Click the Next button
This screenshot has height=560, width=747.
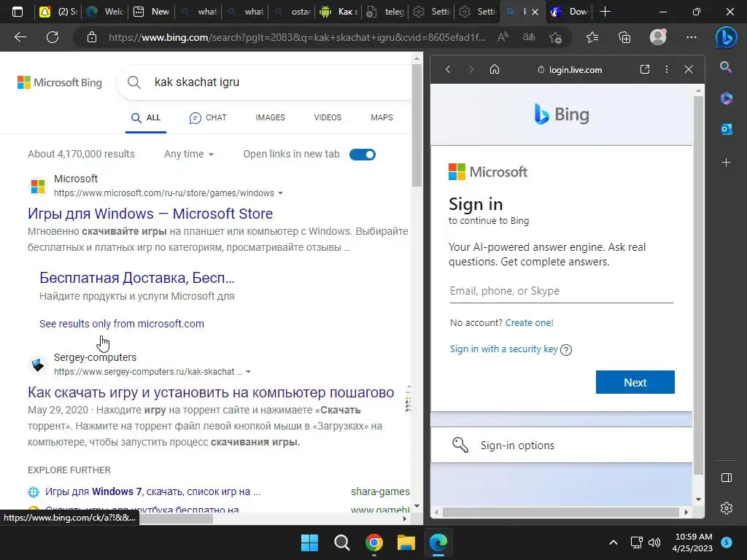click(x=635, y=382)
